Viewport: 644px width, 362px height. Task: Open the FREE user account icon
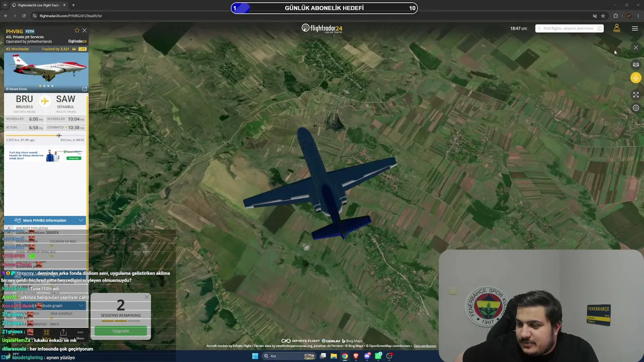pyautogui.click(x=616, y=28)
